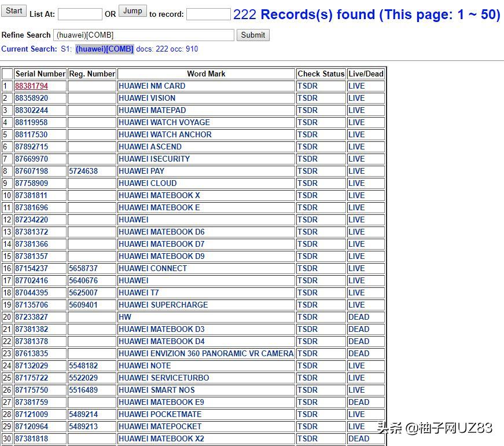Image resolution: width=504 pixels, height=446 pixels.
Task: Open serial number 88381794
Action: 31,86
